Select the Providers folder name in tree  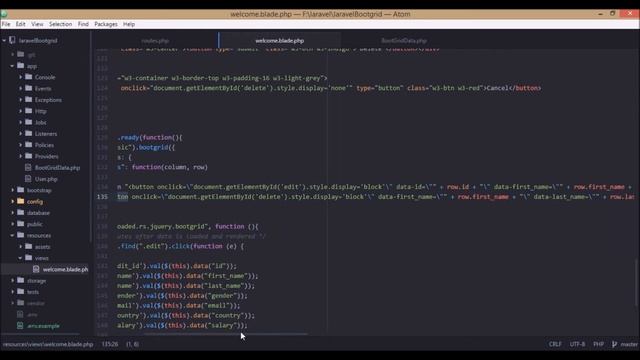click(x=47, y=156)
